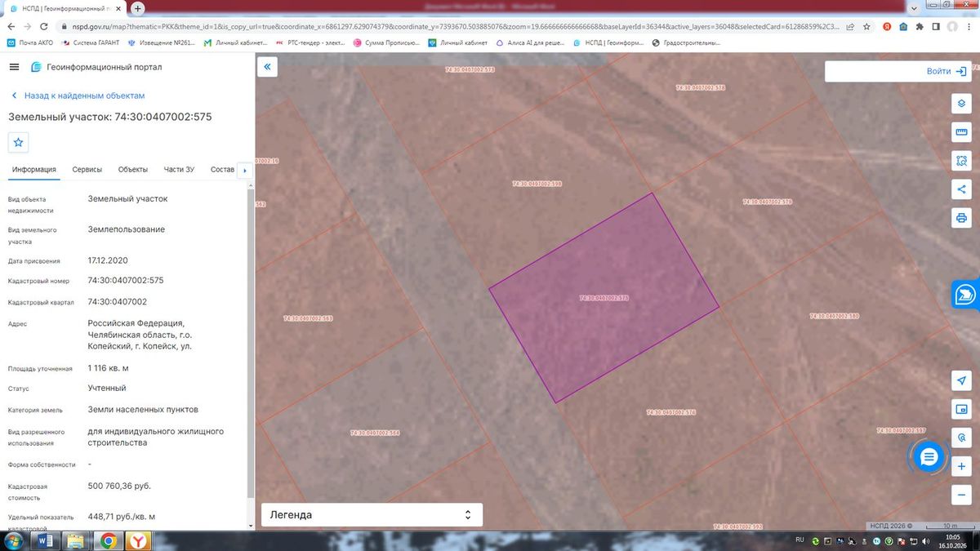This screenshot has height=551, width=980.
Task: Zoom out on the map
Action: point(961,495)
